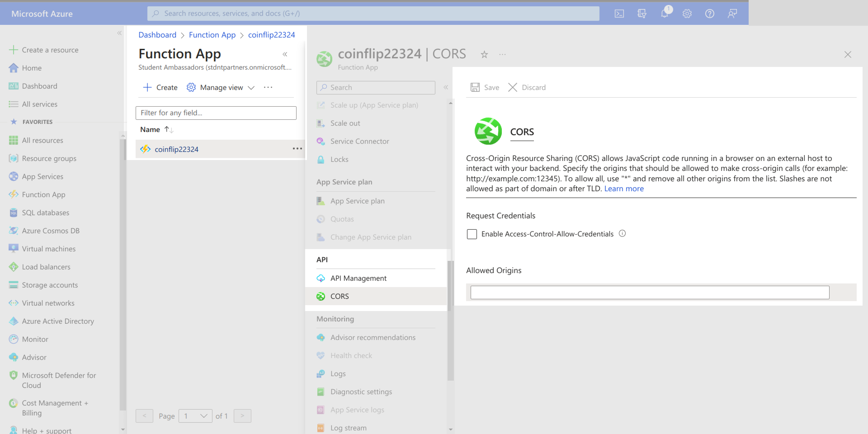Viewport: 868px width, 434px height.
Task: Click Save in CORS toolbar
Action: 485,88
